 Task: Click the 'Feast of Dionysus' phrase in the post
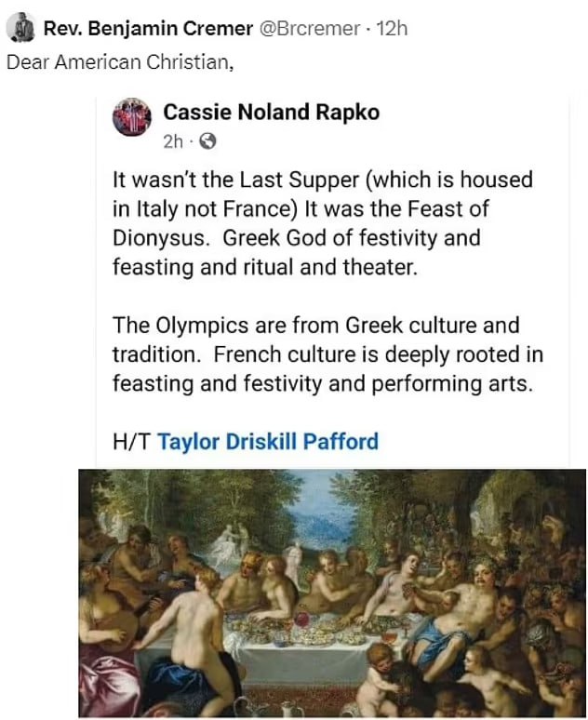(396, 223)
